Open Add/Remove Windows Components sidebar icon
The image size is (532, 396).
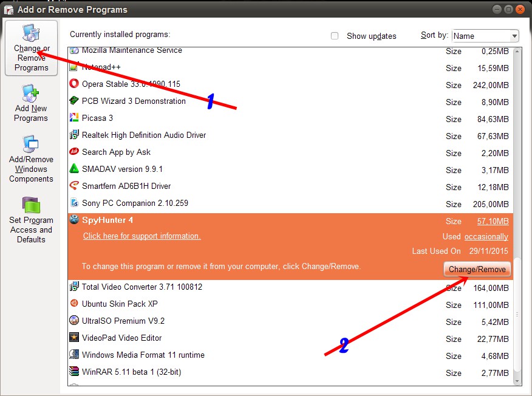(30, 144)
